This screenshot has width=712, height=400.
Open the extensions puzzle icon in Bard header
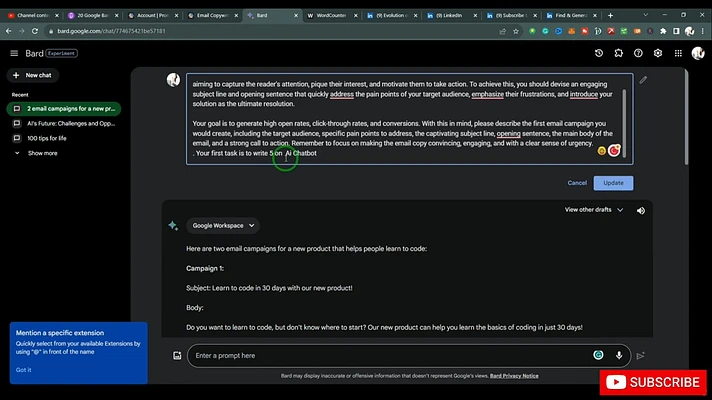[x=618, y=53]
